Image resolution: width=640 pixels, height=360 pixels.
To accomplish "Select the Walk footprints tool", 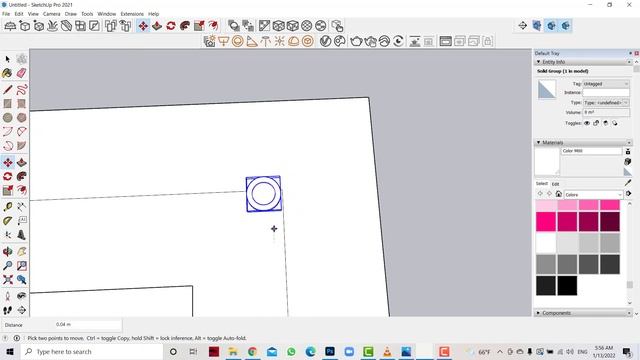I will click(x=7, y=310).
